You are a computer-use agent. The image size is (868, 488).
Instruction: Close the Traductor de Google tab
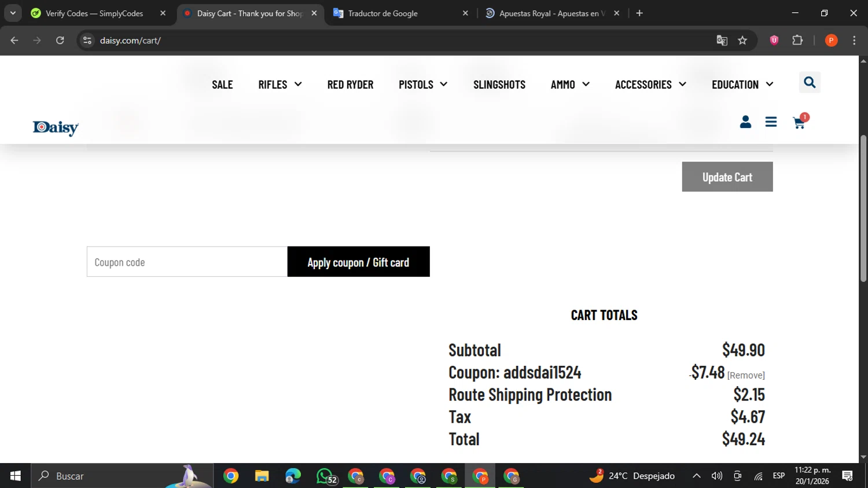coord(465,13)
